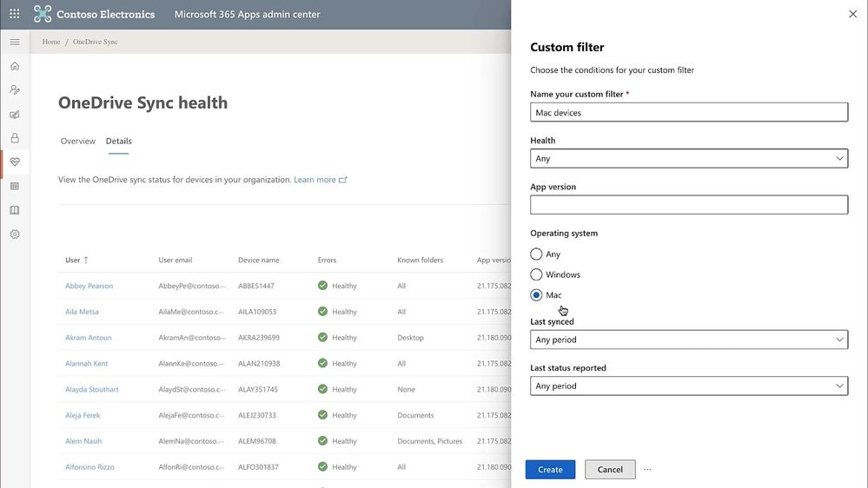Select the Any operating system radio
The image size is (868, 488).
coord(536,254)
